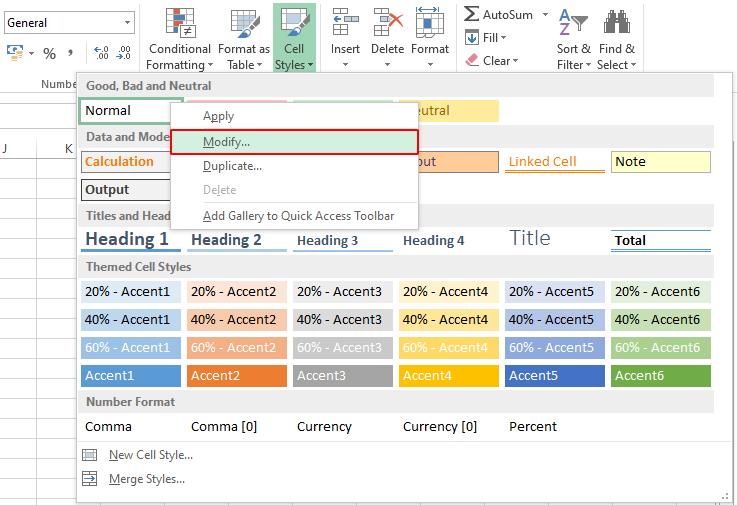737x505 pixels.
Task: Apply Currency [0] number format style
Action: pos(449,426)
